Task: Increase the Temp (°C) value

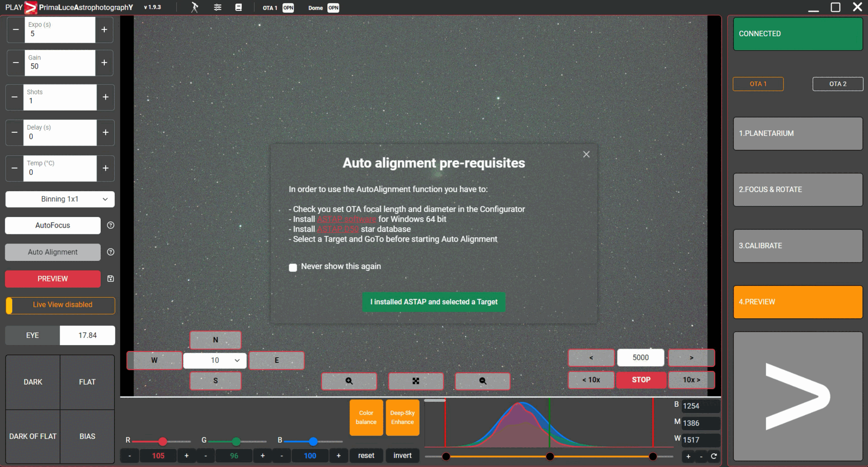Action: (105, 168)
